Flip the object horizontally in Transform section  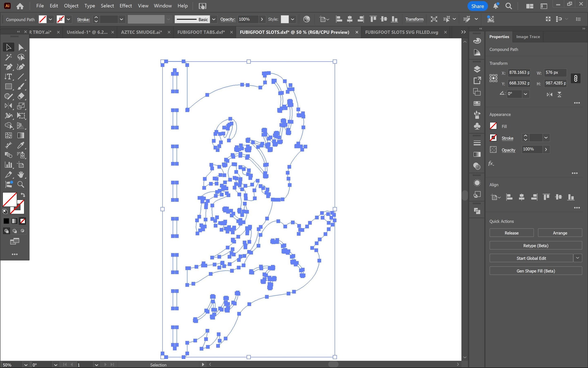(549, 94)
